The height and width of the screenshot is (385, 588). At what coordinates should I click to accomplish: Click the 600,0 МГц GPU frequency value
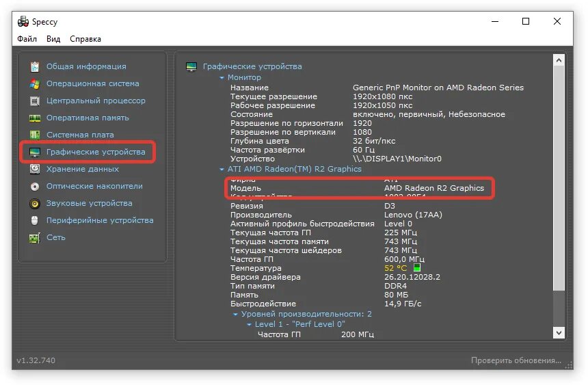point(404,260)
